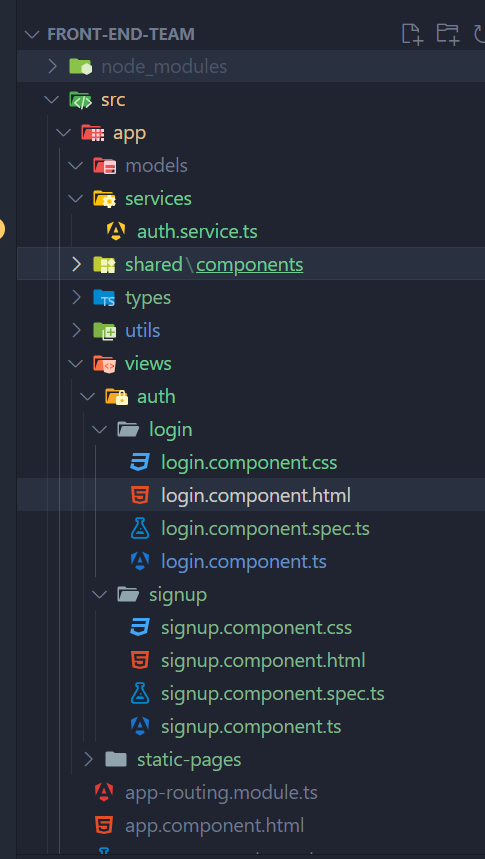The image size is (485, 859).
Task: Expand the node_modules folder chevron
Action: point(53,67)
